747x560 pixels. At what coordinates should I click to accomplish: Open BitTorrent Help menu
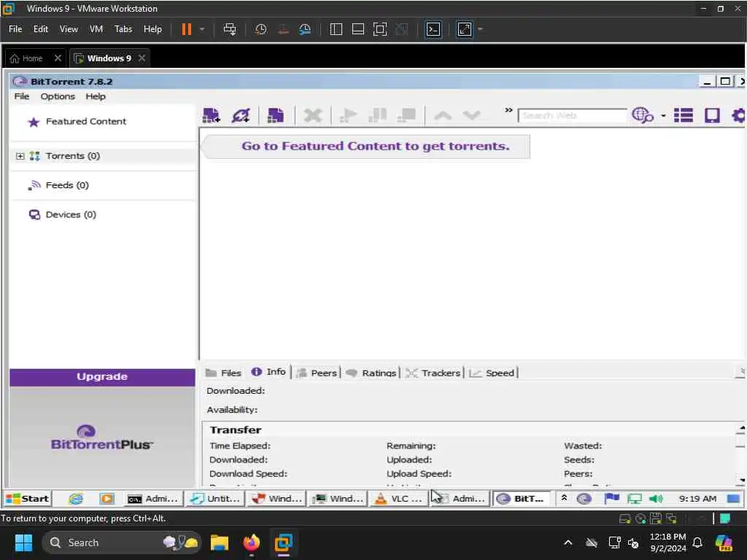[x=96, y=97]
